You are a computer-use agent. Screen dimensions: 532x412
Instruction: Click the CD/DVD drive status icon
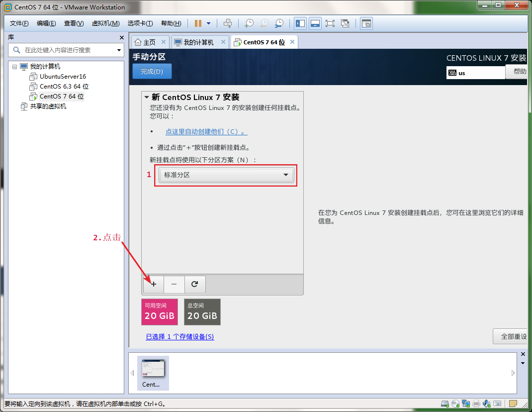[455, 404]
